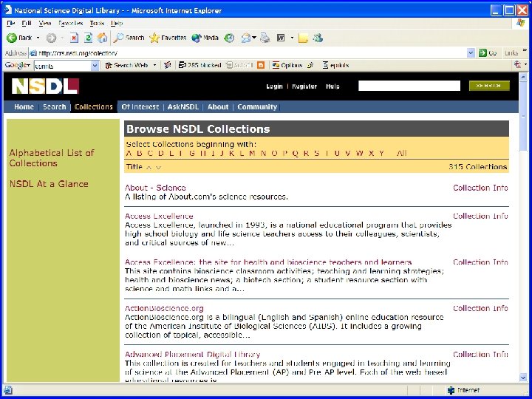Open the Community tab

tap(257, 107)
